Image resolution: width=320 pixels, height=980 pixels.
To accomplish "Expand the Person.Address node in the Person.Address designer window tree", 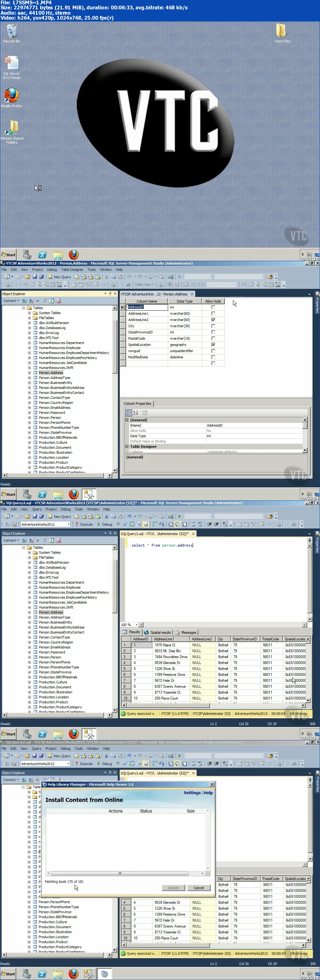I will tap(29, 372).
